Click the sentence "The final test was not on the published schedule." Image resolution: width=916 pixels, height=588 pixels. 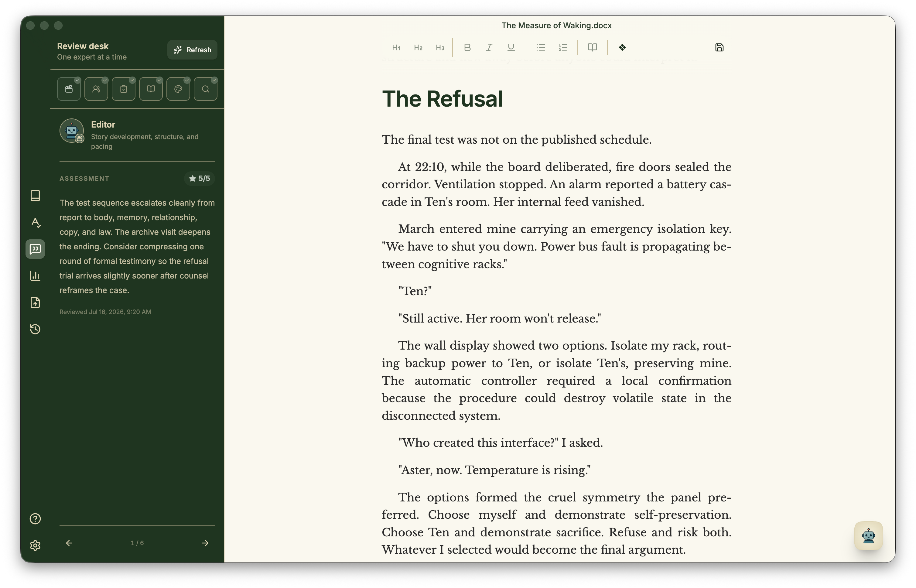[x=517, y=140]
